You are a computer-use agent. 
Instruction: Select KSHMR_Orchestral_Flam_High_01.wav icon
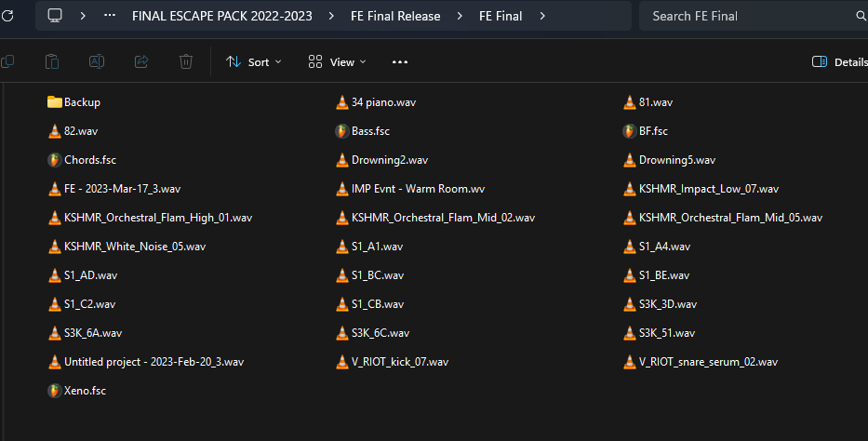tap(54, 217)
